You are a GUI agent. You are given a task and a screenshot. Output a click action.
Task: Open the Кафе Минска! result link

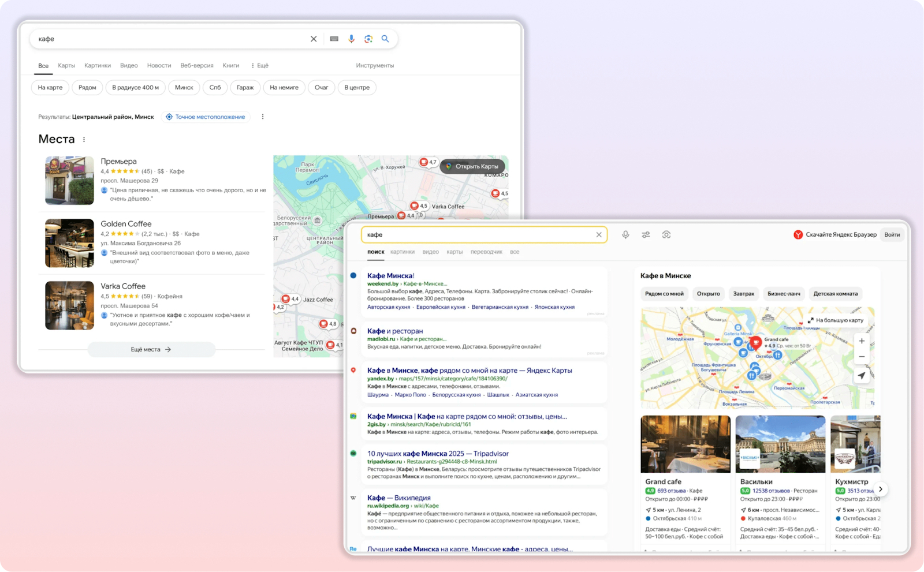coord(391,276)
